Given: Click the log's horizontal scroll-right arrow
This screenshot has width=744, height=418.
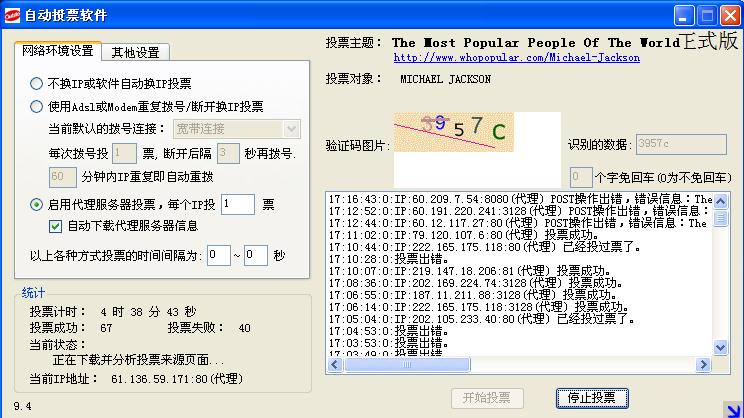Looking at the screenshot, I should (x=705, y=364).
